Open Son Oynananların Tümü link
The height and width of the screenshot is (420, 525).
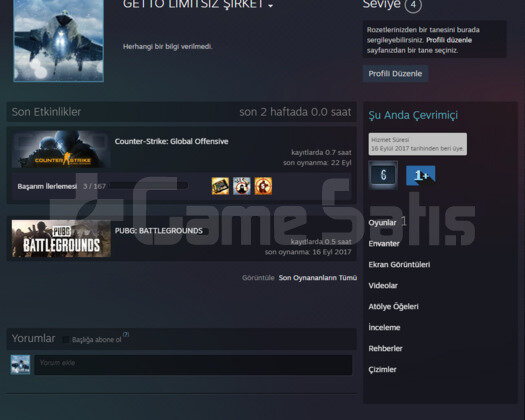(x=318, y=278)
